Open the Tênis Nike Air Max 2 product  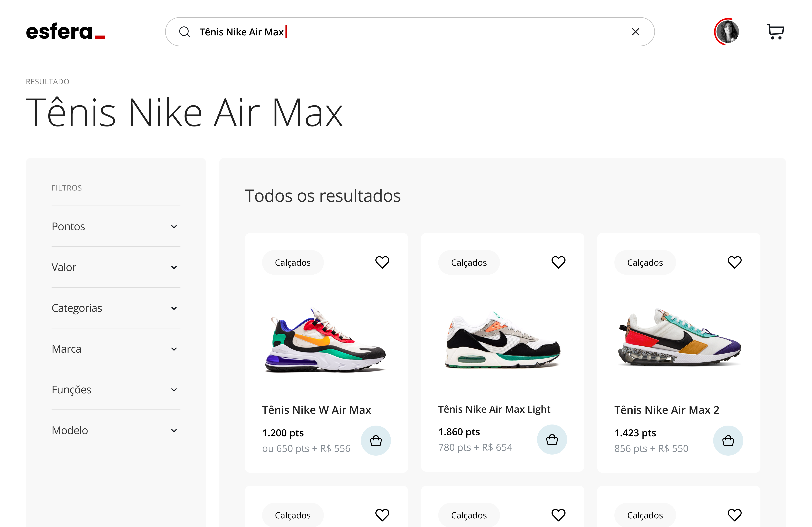click(x=667, y=409)
